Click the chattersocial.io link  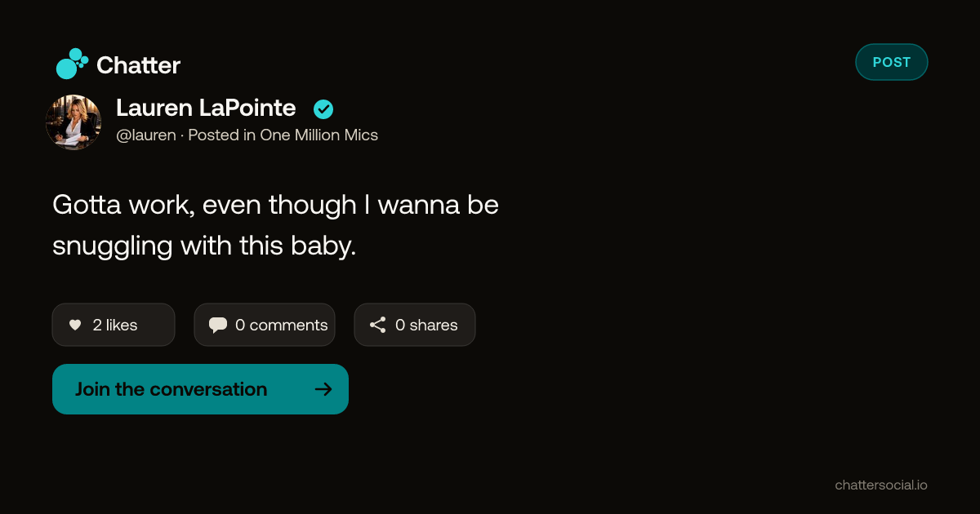click(881, 485)
